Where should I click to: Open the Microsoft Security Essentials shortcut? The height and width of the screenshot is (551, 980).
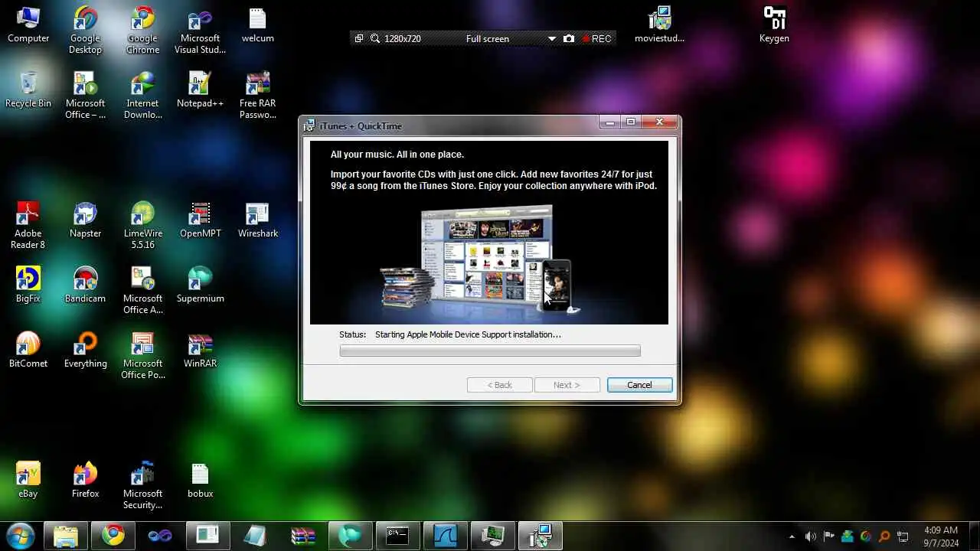coord(142,486)
